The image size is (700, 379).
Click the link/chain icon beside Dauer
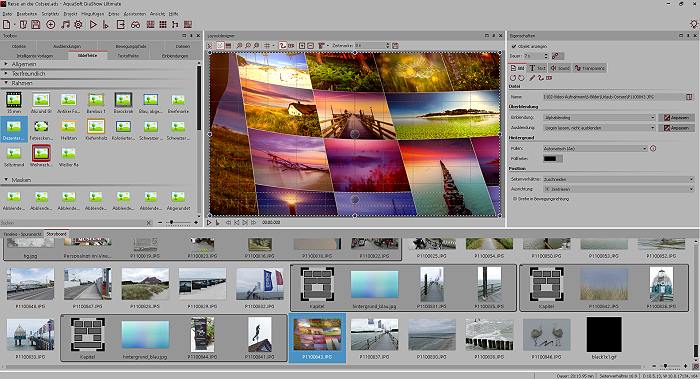557,56
